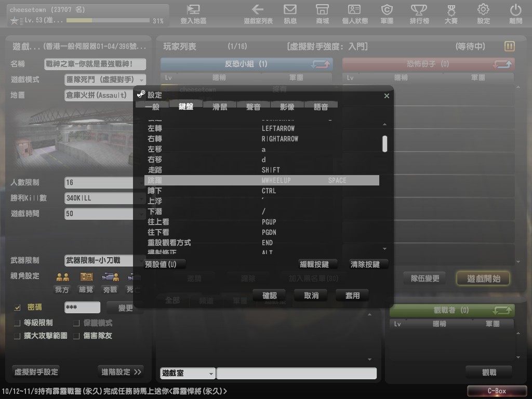Select 總覽 overview view icon

click(86, 277)
